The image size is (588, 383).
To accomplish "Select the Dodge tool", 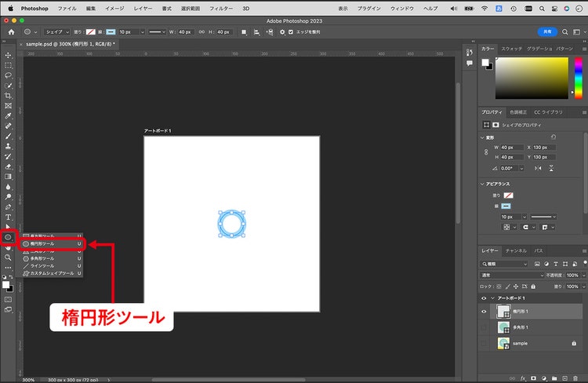I will coord(8,197).
